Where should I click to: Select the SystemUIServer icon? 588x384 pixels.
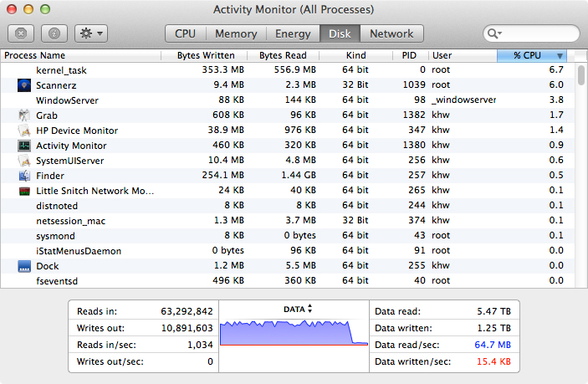[24, 161]
